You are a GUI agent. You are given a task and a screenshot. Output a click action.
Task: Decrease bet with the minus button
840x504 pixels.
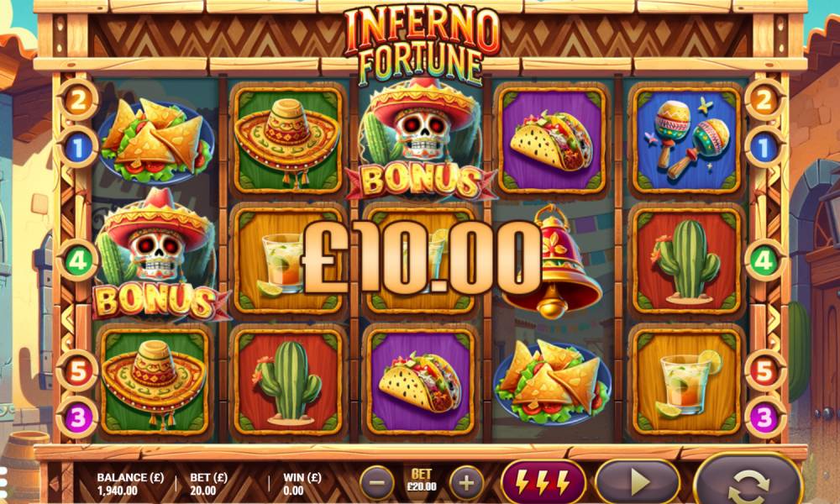pos(377,482)
